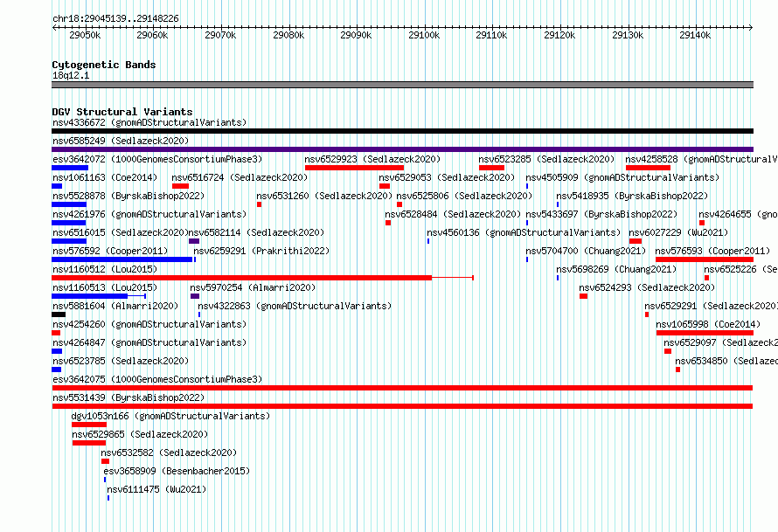The height and width of the screenshot is (532, 778).
Task: Open nsv5698269 (Chuang2021) label
Action: [x=616, y=269]
